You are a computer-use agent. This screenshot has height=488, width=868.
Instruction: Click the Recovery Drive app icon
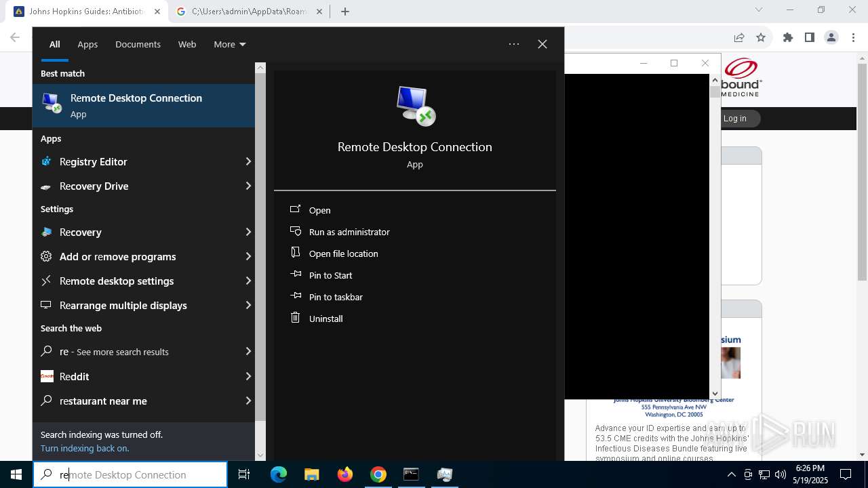(46, 186)
